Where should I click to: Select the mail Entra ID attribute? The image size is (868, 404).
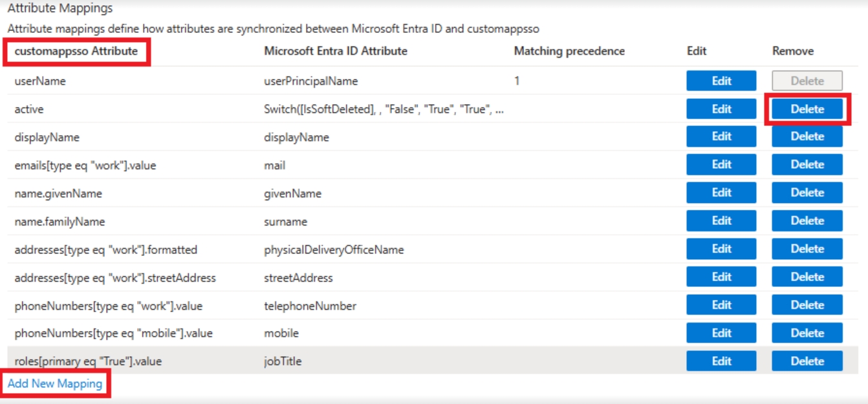pyautogui.click(x=275, y=165)
